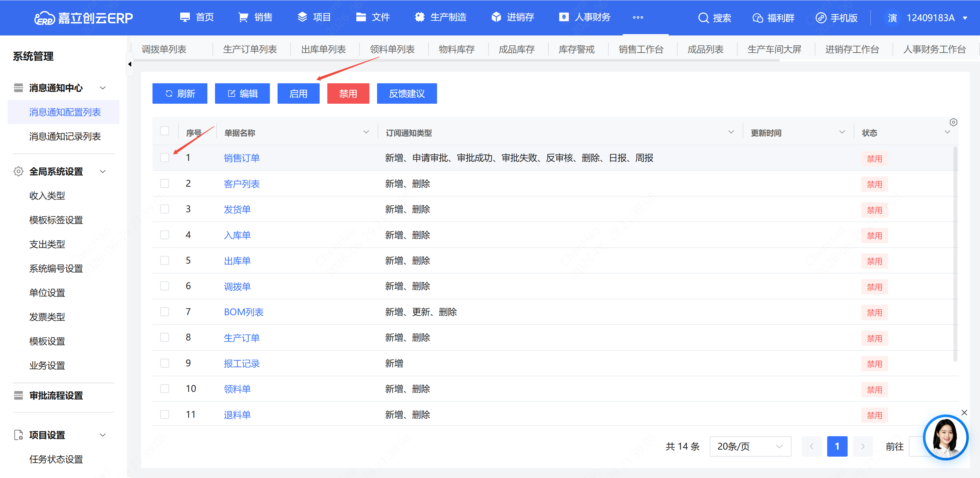The image size is (980, 478).
Task: Toggle the select-all header checkbox
Action: (x=165, y=131)
